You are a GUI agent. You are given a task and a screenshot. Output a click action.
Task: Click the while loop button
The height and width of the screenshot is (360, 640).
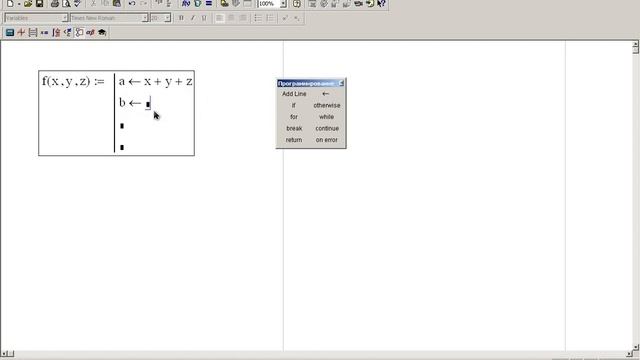tap(327, 117)
